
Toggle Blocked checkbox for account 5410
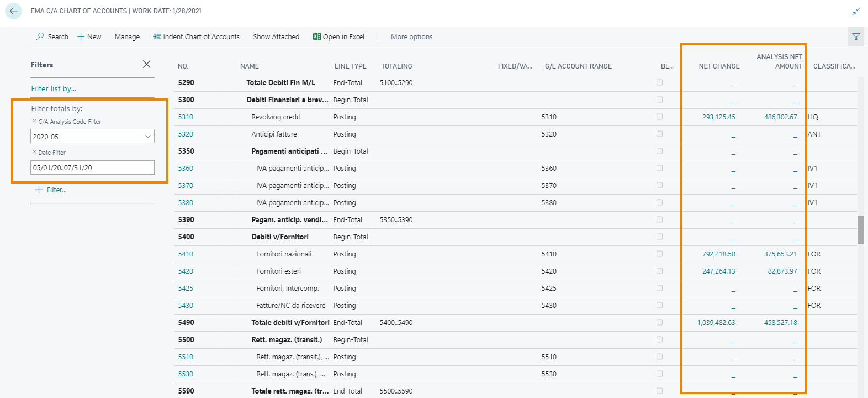(659, 254)
